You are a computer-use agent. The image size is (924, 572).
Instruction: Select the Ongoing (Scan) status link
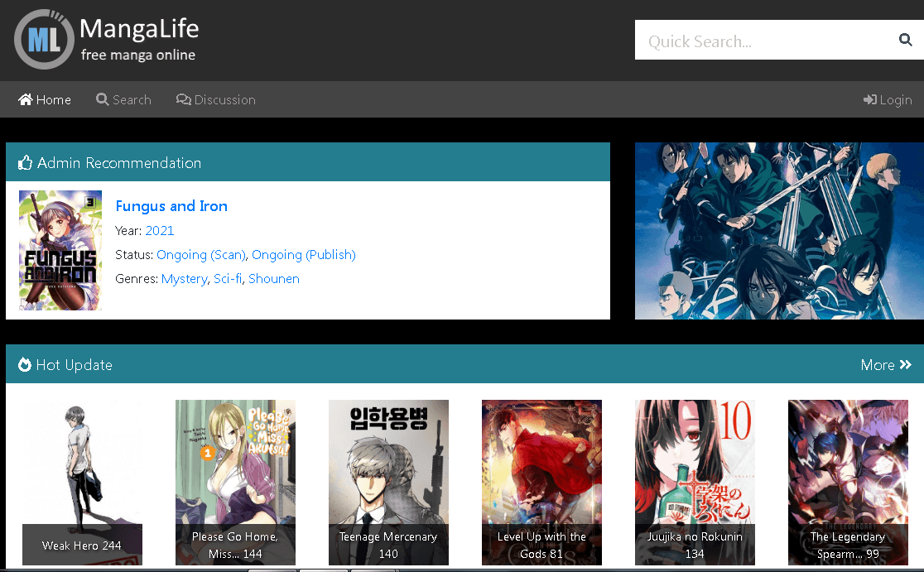click(x=201, y=254)
